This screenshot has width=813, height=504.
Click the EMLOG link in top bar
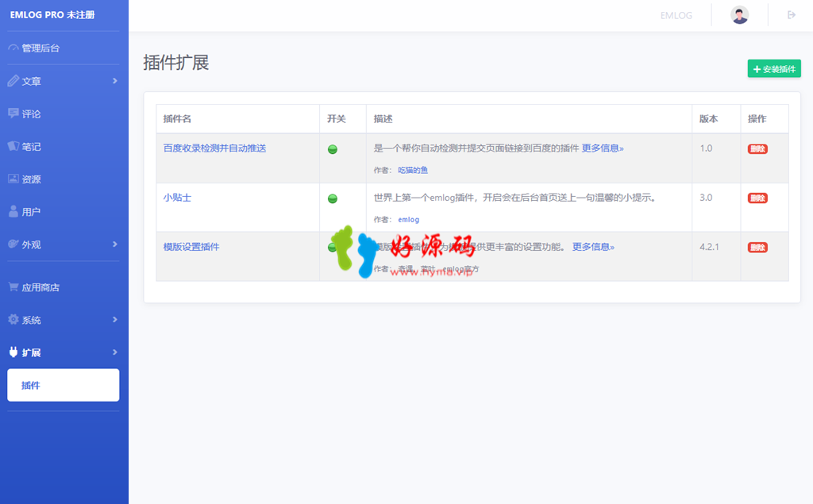pyautogui.click(x=676, y=16)
